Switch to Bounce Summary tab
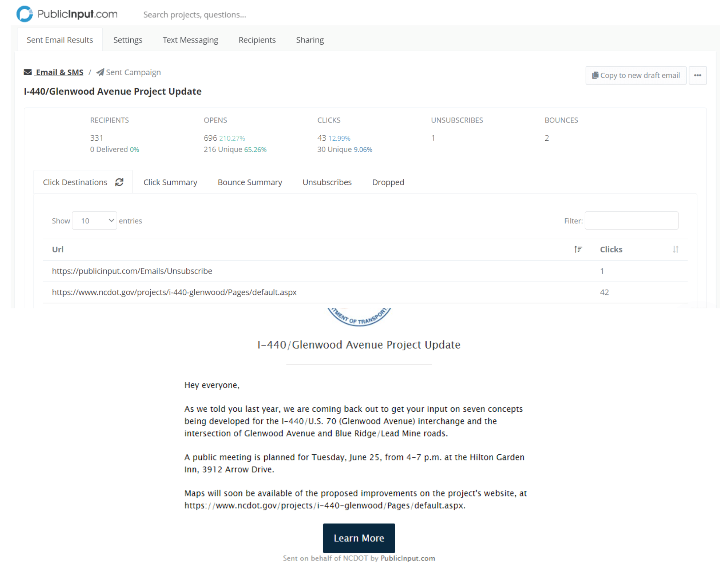 click(250, 182)
